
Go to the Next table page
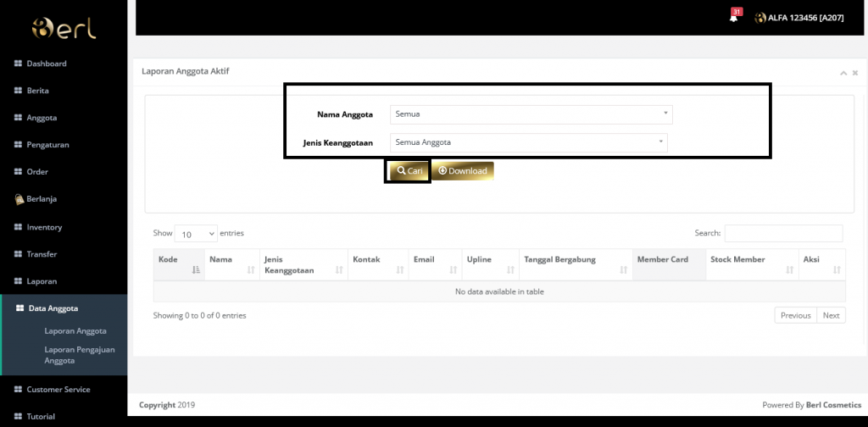tap(831, 315)
